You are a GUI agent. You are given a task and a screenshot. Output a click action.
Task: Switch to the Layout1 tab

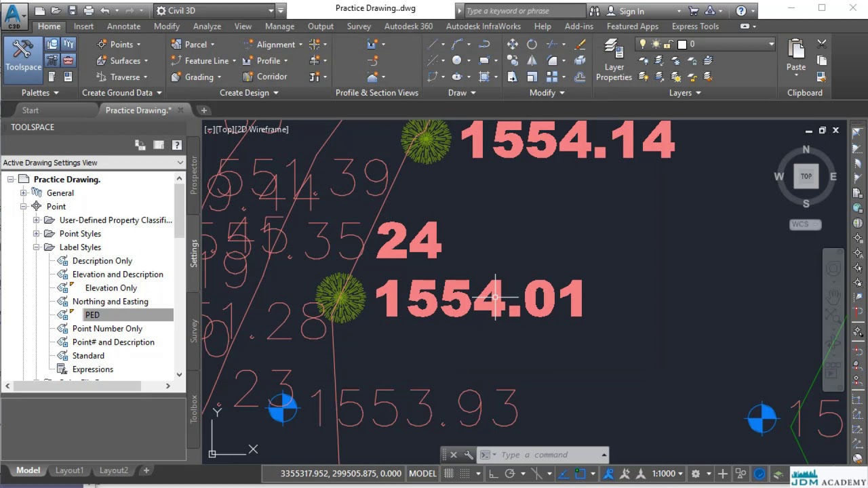[69, 470]
